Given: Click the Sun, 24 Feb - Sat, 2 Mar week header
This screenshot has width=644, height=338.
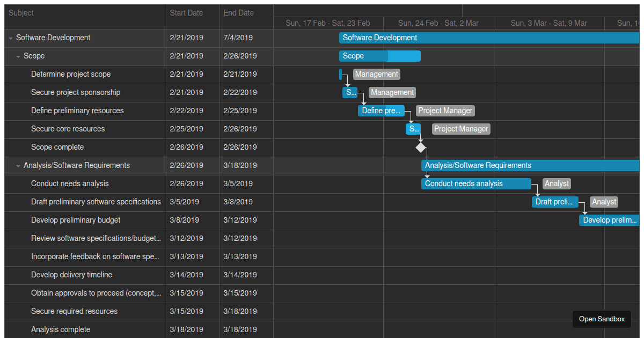Looking at the screenshot, I should (438, 23).
